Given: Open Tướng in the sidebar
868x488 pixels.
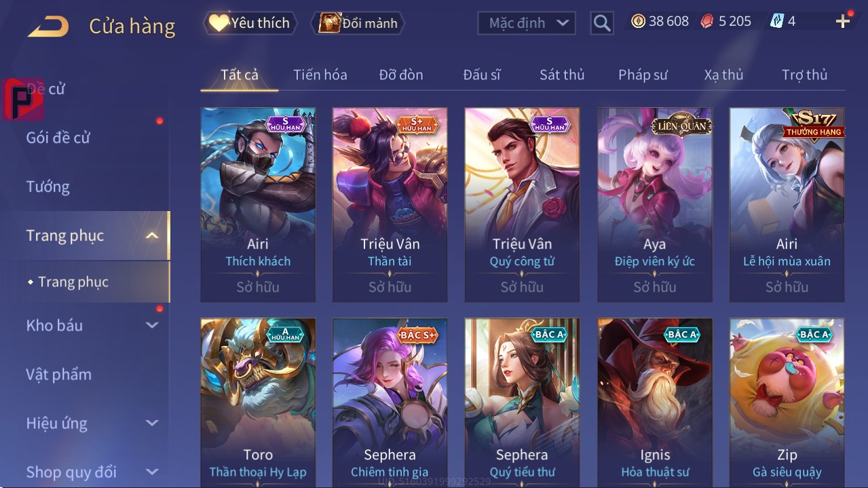Looking at the screenshot, I should pos(48,187).
